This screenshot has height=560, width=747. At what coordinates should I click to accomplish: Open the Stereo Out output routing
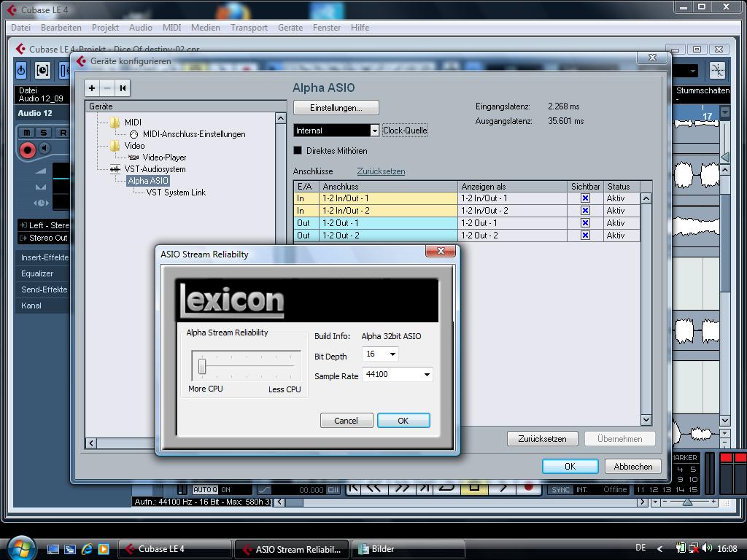coord(44,238)
